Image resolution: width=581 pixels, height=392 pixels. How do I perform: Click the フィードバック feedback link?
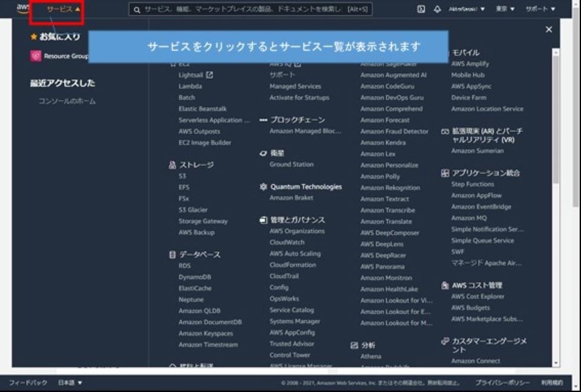tap(28, 382)
